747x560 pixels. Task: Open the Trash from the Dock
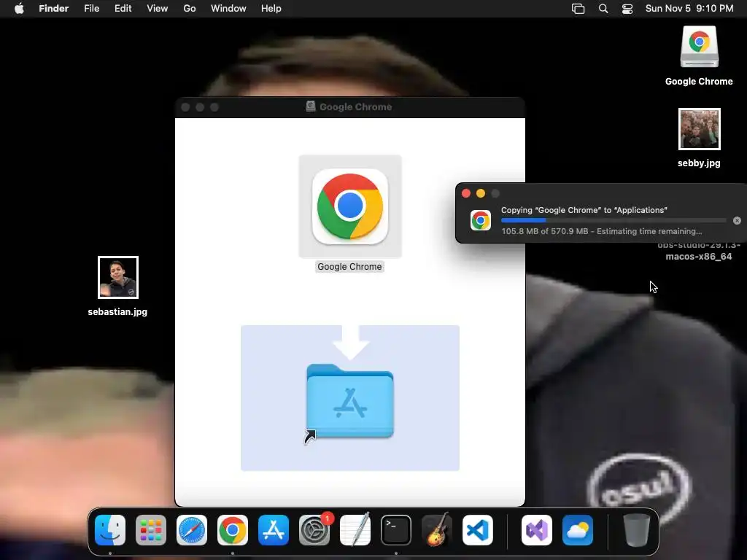point(636,530)
